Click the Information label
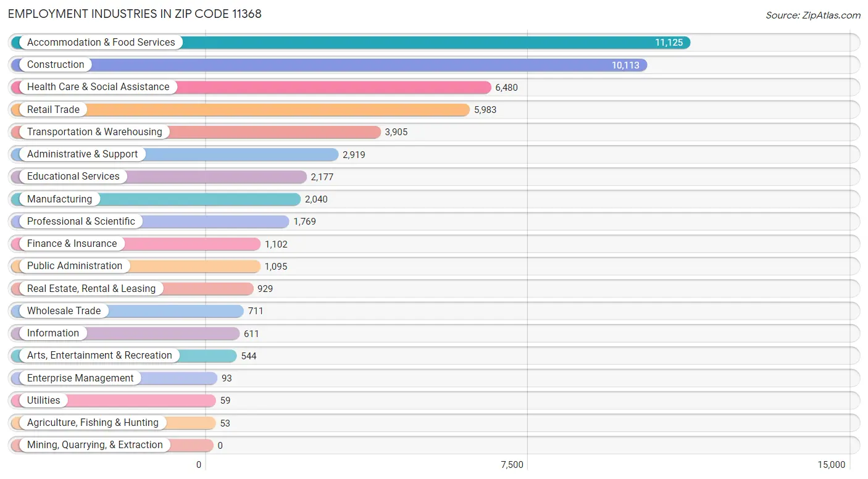Image resolution: width=868 pixels, height=479 pixels. [x=53, y=333]
